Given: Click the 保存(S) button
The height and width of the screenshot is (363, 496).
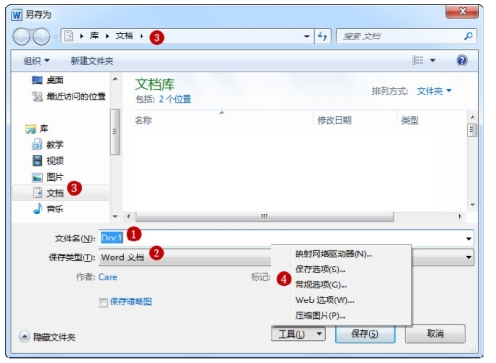Looking at the screenshot, I should (365, 334).
